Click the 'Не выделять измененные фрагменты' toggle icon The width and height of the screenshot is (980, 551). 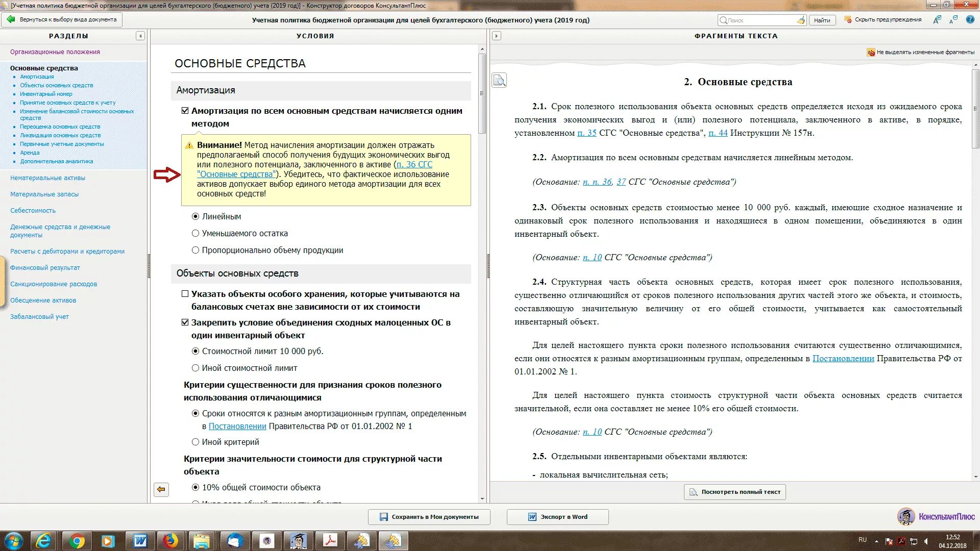(871, 52)
